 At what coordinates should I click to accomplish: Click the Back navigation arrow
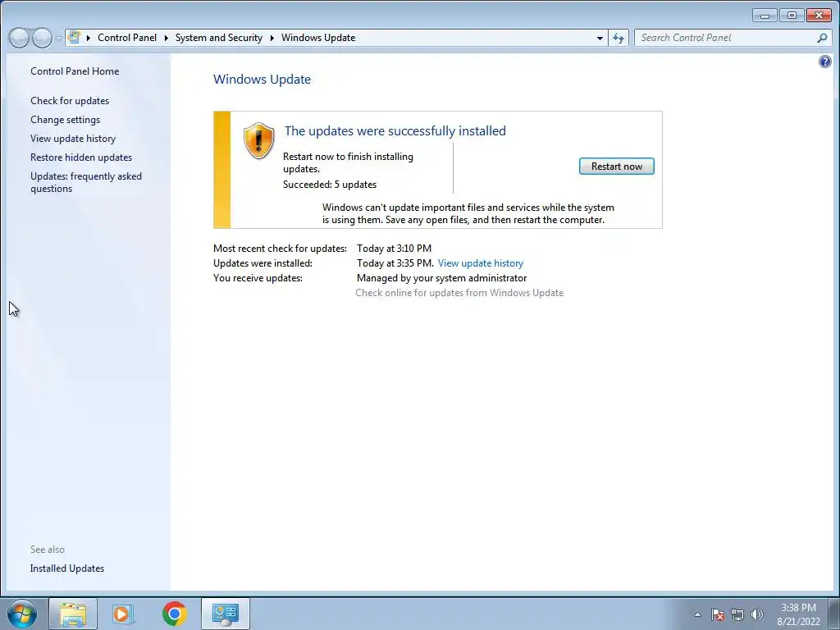pyautogui.click(x=20, y=38)
